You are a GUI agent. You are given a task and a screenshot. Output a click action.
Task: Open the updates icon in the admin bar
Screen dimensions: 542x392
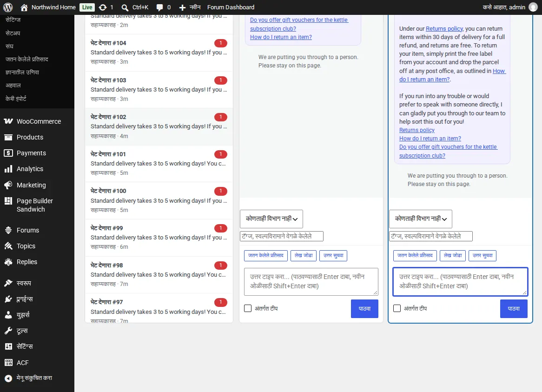coord(103,7)
